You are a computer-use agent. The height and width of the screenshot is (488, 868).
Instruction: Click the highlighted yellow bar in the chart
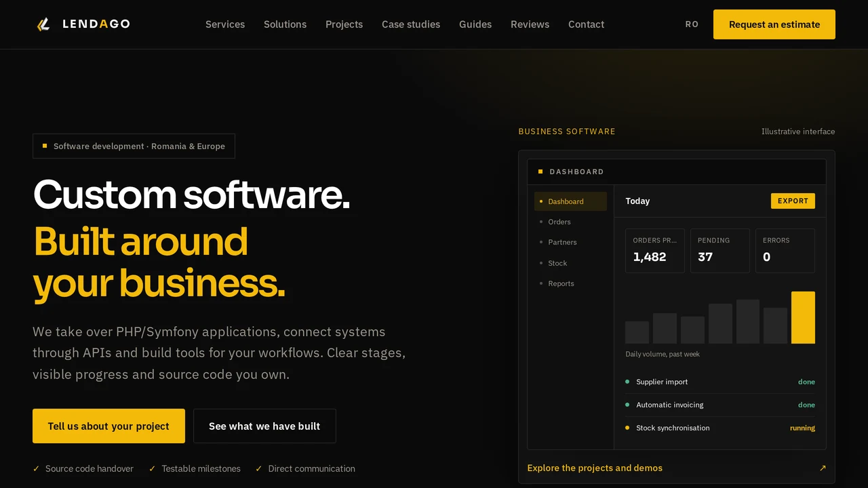[x=803, y=317]
